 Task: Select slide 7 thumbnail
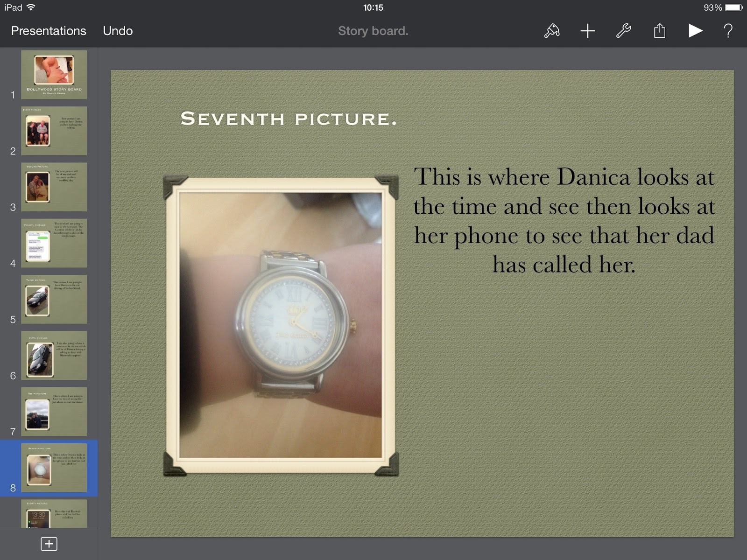[54, 412]
